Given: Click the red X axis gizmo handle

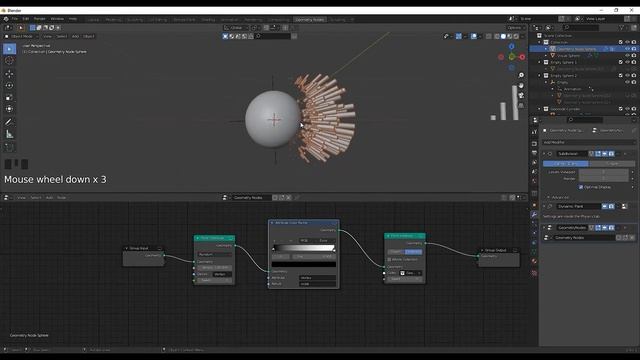Looking at the screenshot, I should (x=522, y=57).
